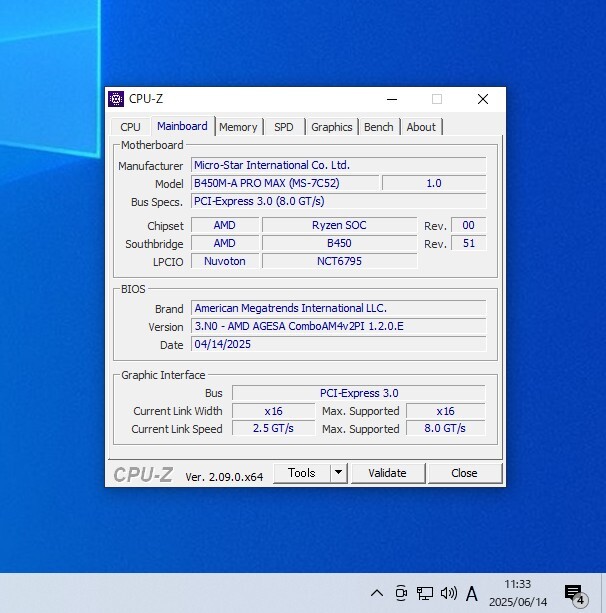
Task: Click chipset Rev. value 00
Action: (468, 225)
